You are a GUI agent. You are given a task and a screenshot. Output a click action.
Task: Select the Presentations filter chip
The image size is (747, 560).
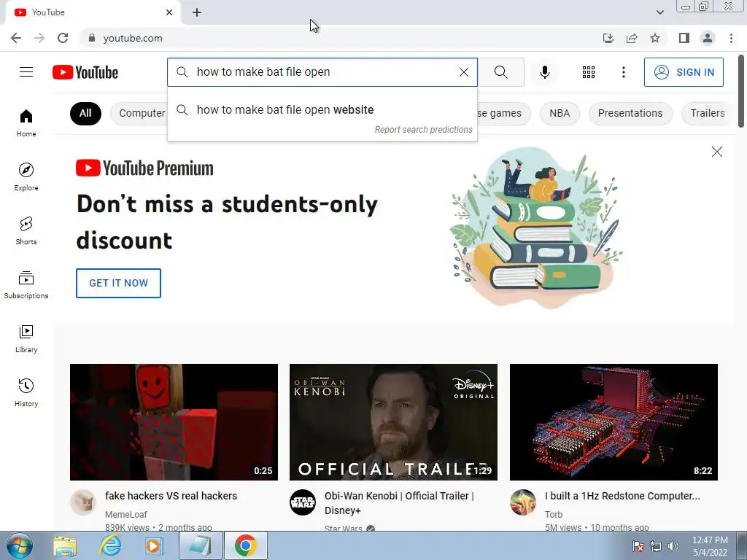coord(630,113)
